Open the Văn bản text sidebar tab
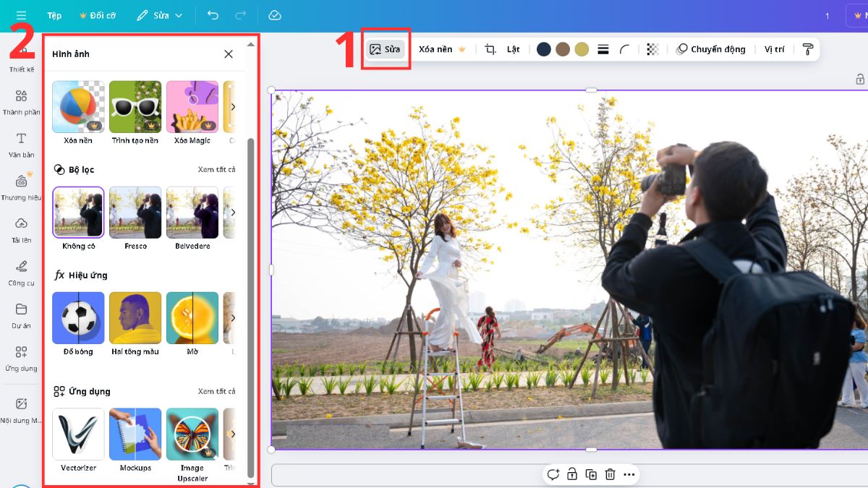The height and width of the screenshot is (488, 868). tap(21, 145)
